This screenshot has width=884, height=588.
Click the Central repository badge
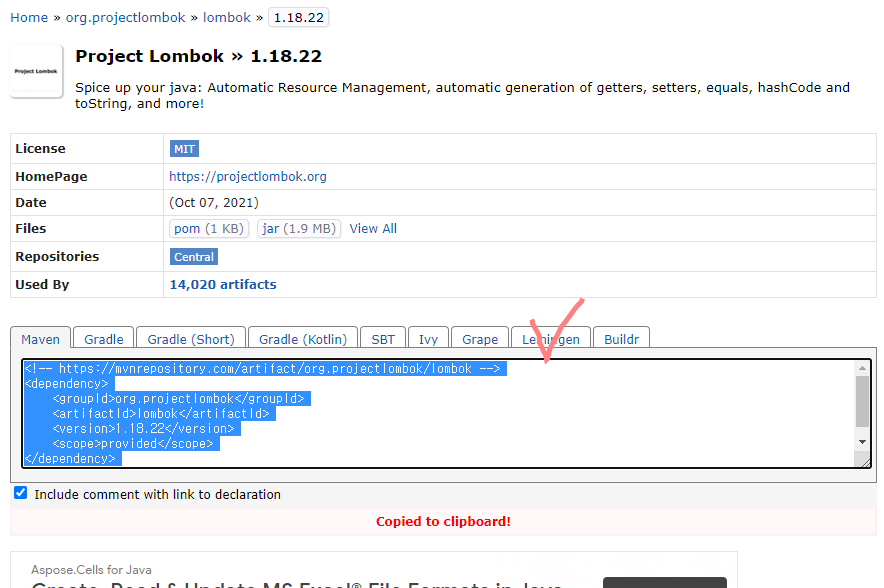[194, 257]
